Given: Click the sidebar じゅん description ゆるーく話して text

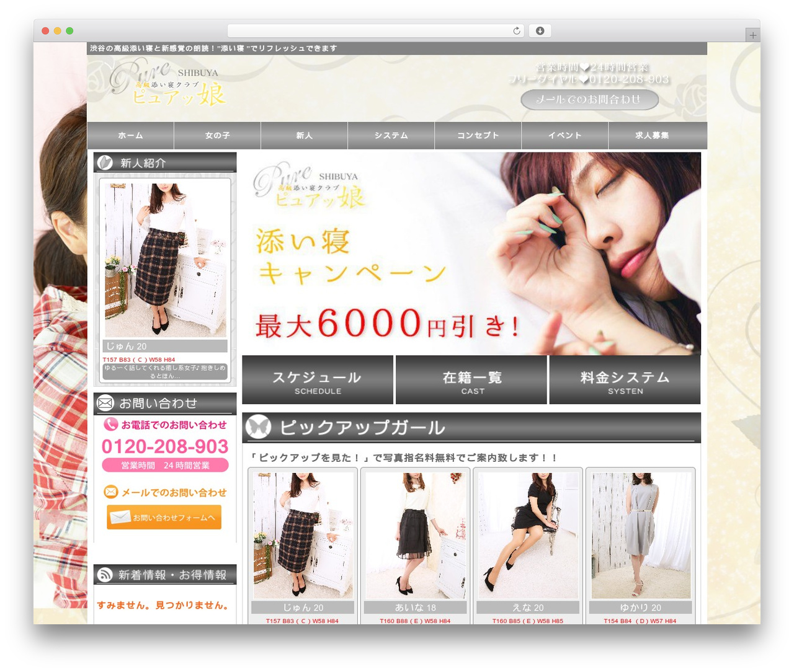Looking at the screenshot, I should [165, 371].
